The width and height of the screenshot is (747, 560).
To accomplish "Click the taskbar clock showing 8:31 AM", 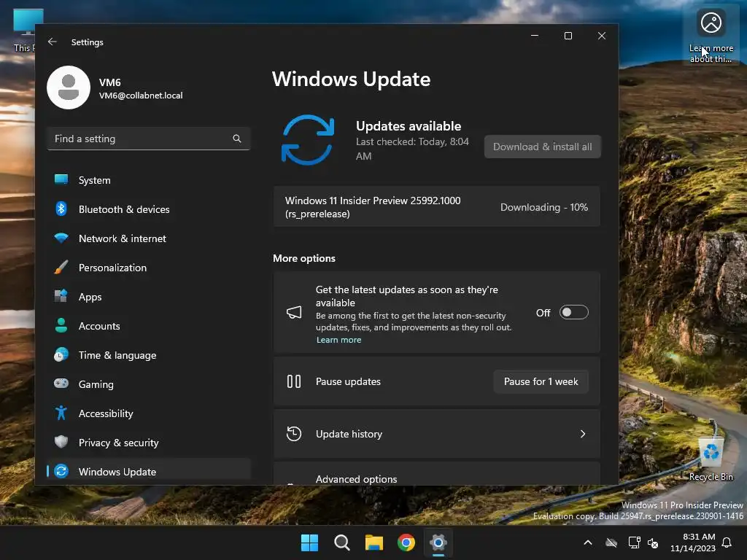I will click(693, 542).
